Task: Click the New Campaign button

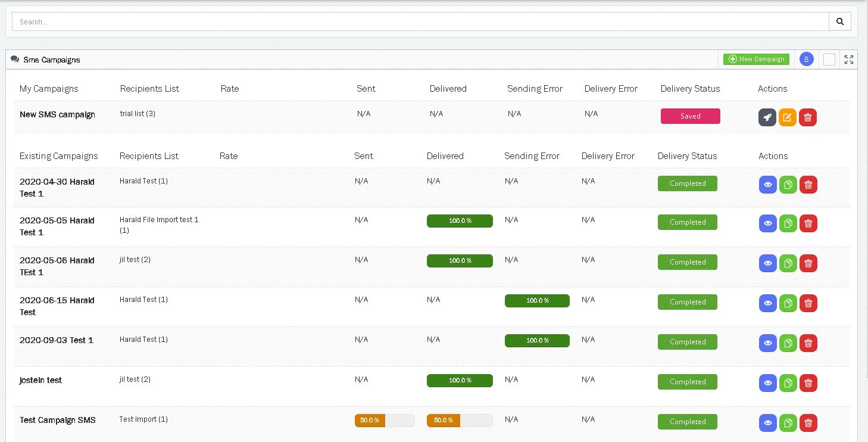Action: [x=756, y=60]
